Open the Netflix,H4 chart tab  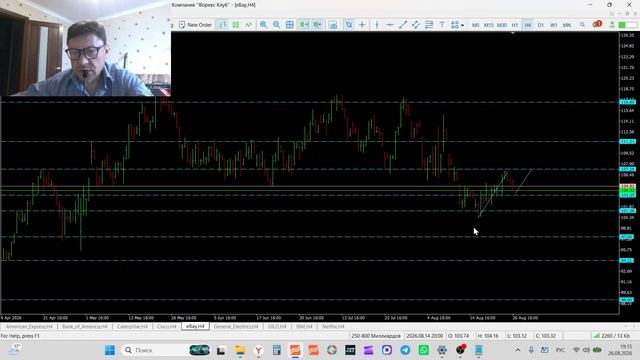click(333, 327)
